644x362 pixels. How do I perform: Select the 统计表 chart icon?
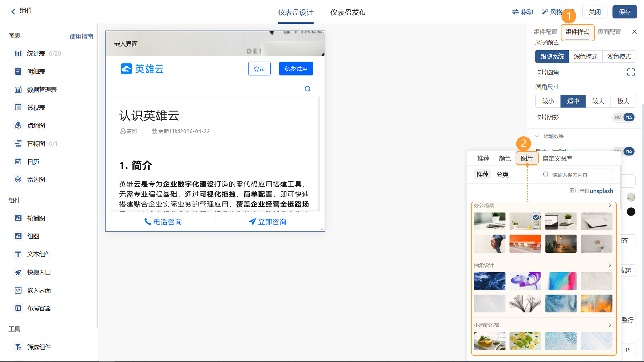pyautogui.click(x=18, y=53)
